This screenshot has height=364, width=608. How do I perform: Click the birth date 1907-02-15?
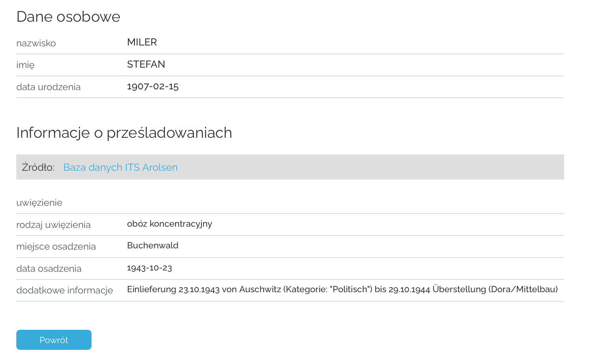(x=153, y=86)
